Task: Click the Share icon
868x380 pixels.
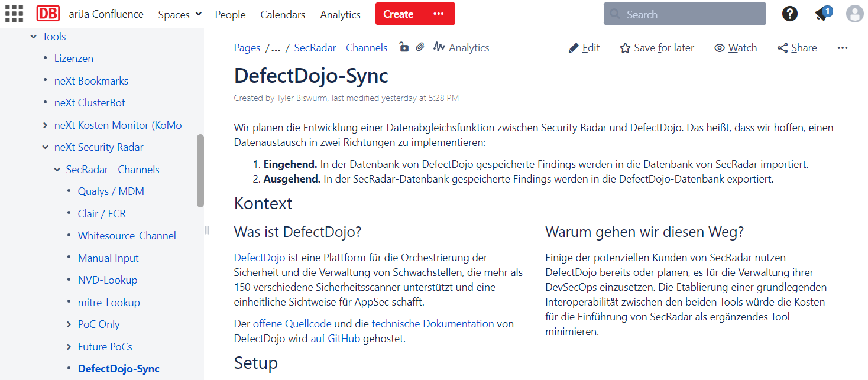Action: [782, 48]
